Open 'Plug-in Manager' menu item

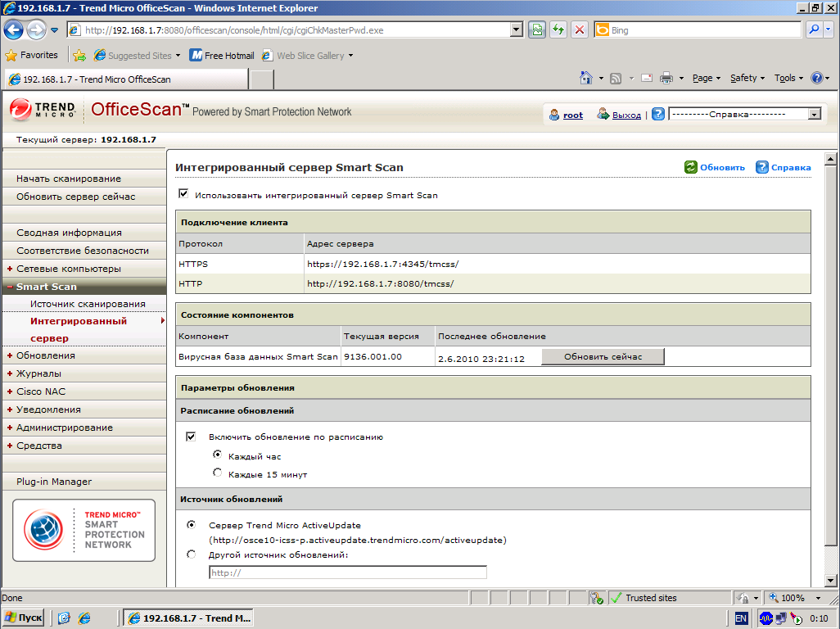84,482
